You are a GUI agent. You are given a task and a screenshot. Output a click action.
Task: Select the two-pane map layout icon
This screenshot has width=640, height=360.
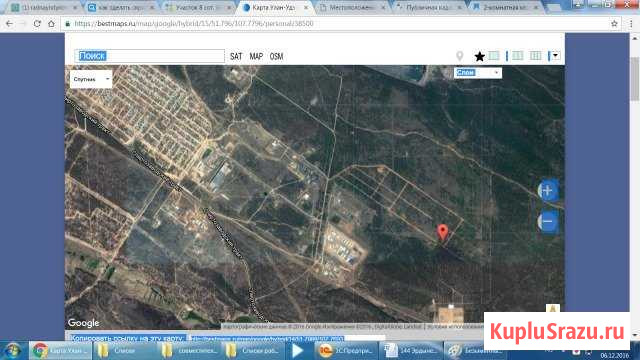point(518,56)
